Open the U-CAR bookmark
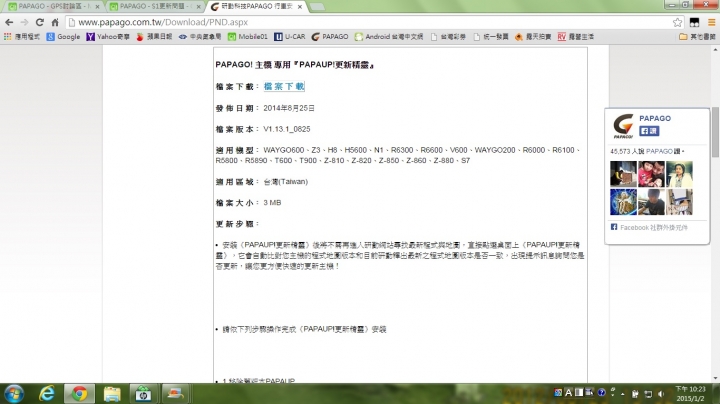 click(290, 37)
